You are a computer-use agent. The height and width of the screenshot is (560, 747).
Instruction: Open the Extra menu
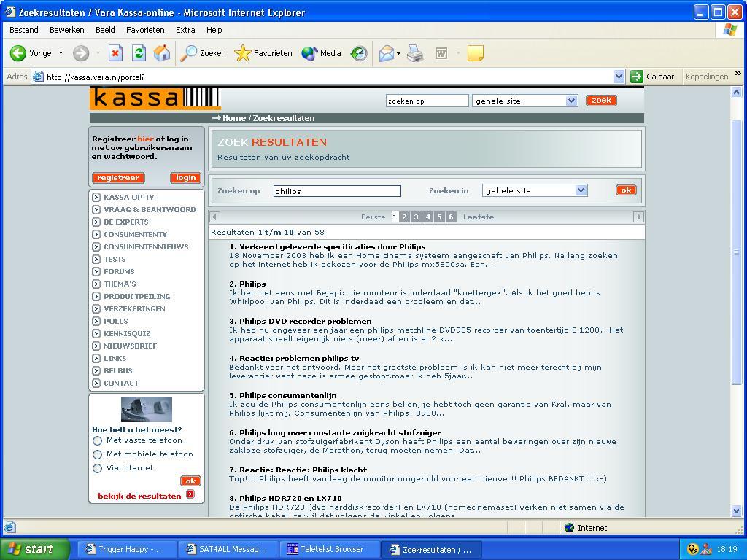185,30
